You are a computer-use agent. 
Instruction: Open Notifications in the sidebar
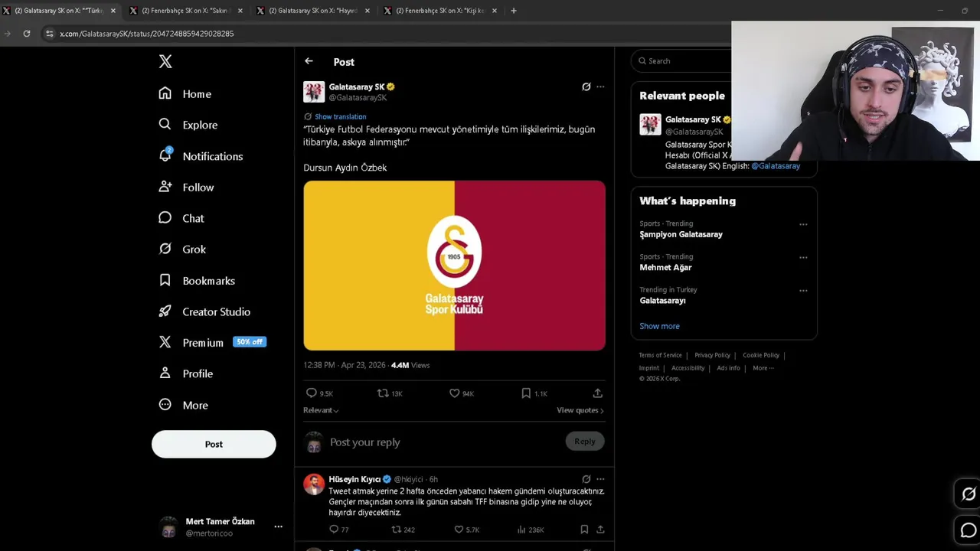pos(200,156)
